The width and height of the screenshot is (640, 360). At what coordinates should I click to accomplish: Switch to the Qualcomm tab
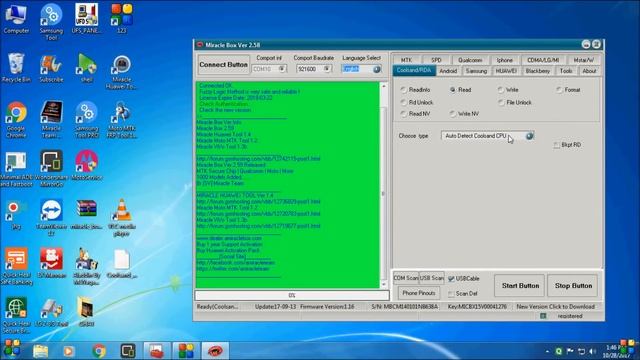470,60
